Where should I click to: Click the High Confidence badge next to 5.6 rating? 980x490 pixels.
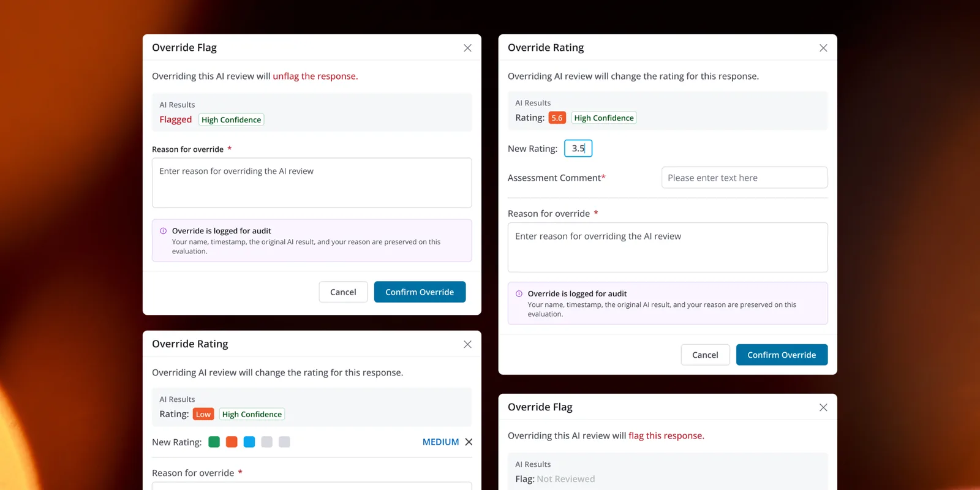click(604, 118)
